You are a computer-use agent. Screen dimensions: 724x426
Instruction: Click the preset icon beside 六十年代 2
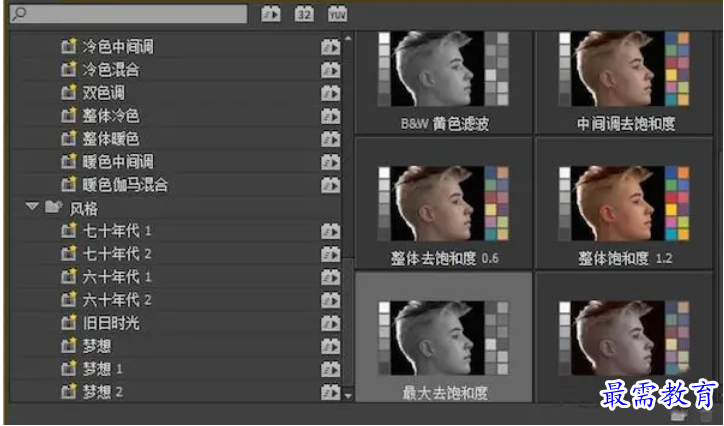pyautogui.click(x=69, y=300)
